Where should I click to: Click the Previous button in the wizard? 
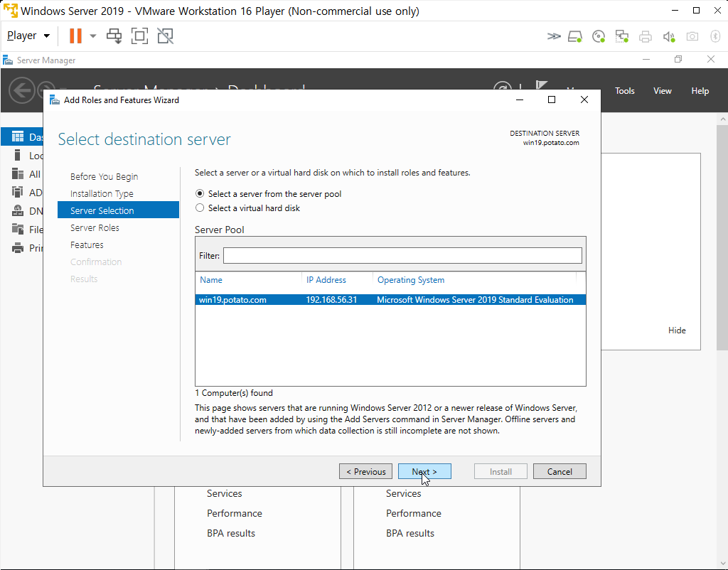[366, 472]
